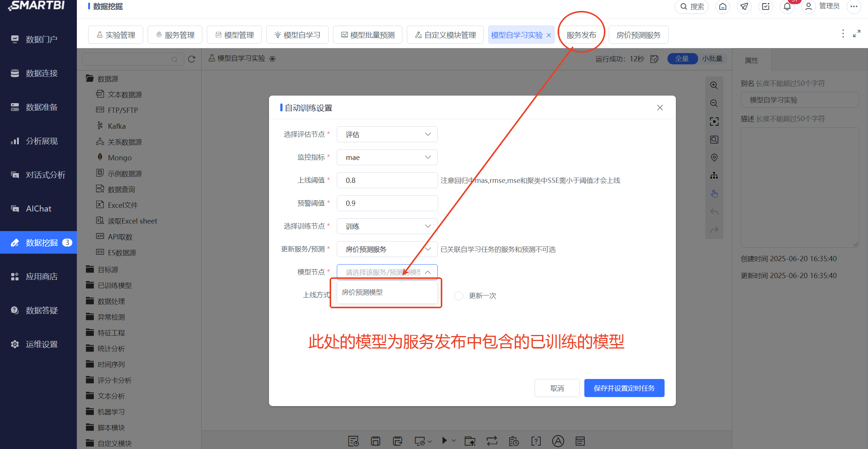The image size is (868, 449).
Task: Click the redo arrow on canvas toolbar
Action: [x=714, y=230]
